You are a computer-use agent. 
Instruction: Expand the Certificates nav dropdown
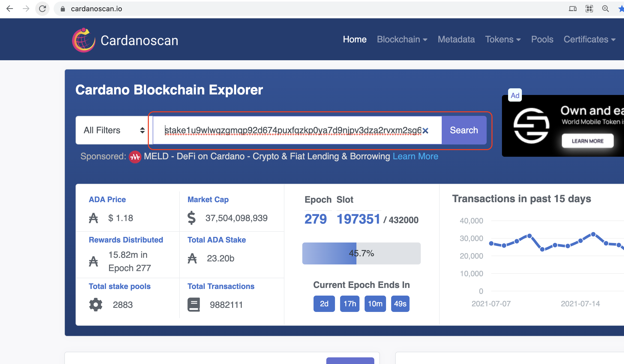pos(590,40)
